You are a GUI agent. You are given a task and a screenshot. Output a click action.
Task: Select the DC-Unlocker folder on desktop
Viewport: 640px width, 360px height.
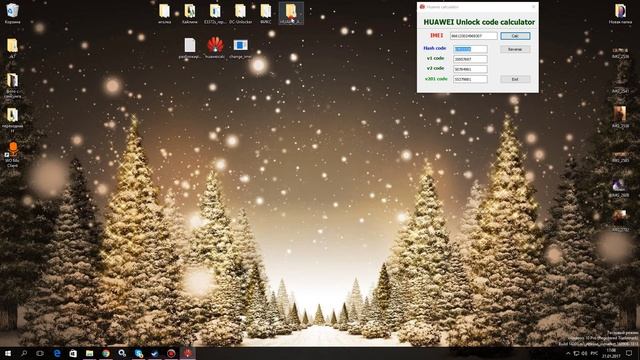click(240, 13)
